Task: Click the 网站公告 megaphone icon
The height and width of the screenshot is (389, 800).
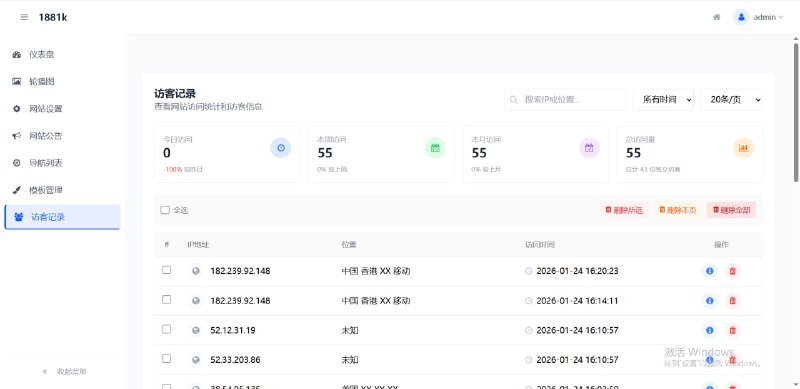Action: click(17, 136)
